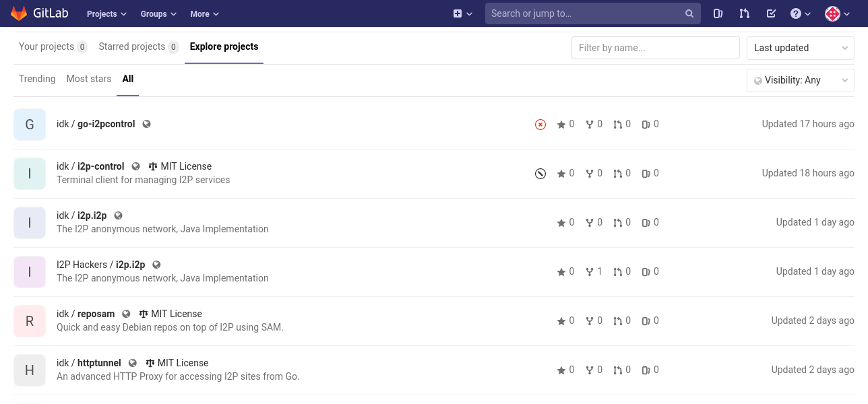Click 'Terminal client for managing I2P services'

[144, 180]
